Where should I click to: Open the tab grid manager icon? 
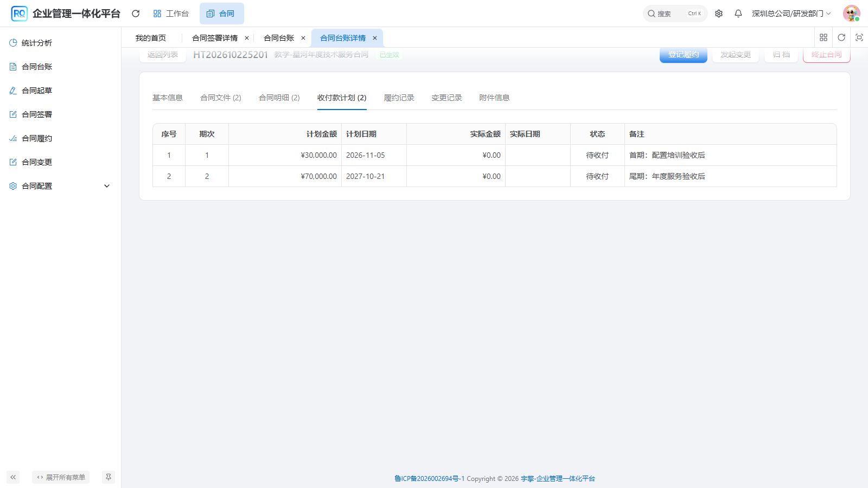pos(824,37)
